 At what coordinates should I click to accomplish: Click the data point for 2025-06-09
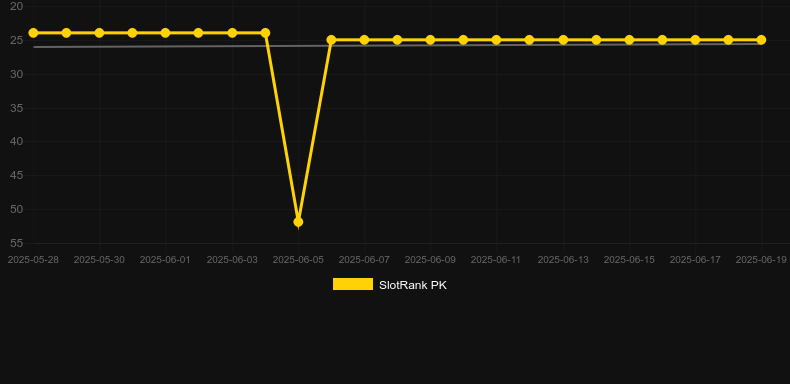point(430,40)
